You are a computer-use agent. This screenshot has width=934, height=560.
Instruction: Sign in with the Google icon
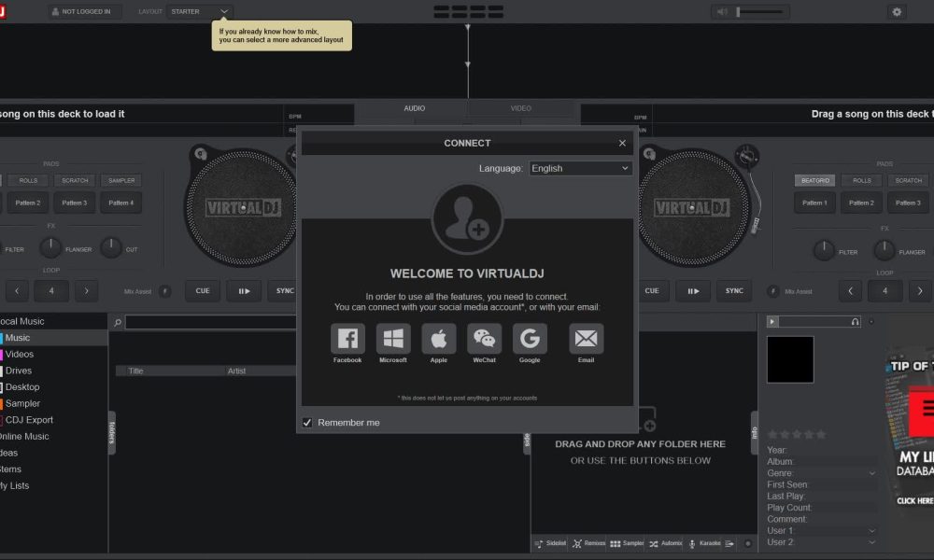coord(530,339)
